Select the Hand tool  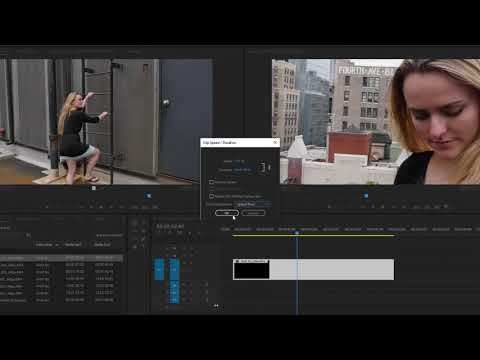(135, 247)
